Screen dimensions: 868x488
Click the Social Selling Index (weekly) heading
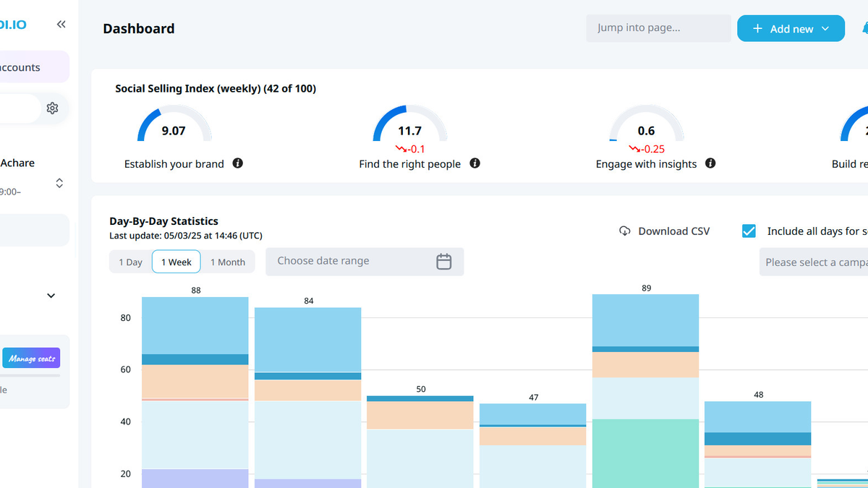216,89
